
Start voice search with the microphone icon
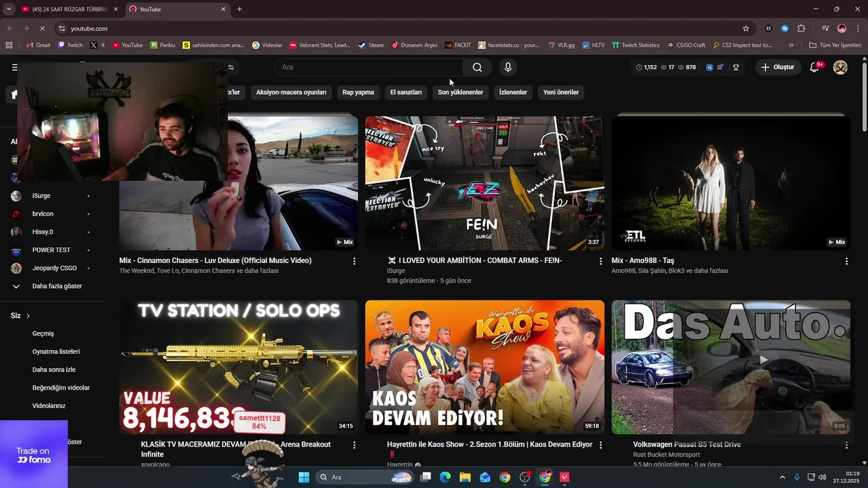coord(508,67)
